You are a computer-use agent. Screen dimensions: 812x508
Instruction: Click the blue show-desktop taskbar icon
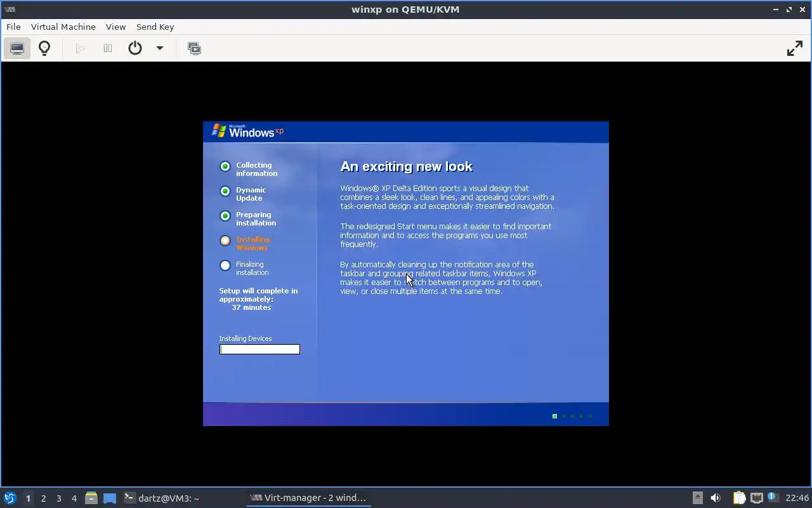click(110, 498)
